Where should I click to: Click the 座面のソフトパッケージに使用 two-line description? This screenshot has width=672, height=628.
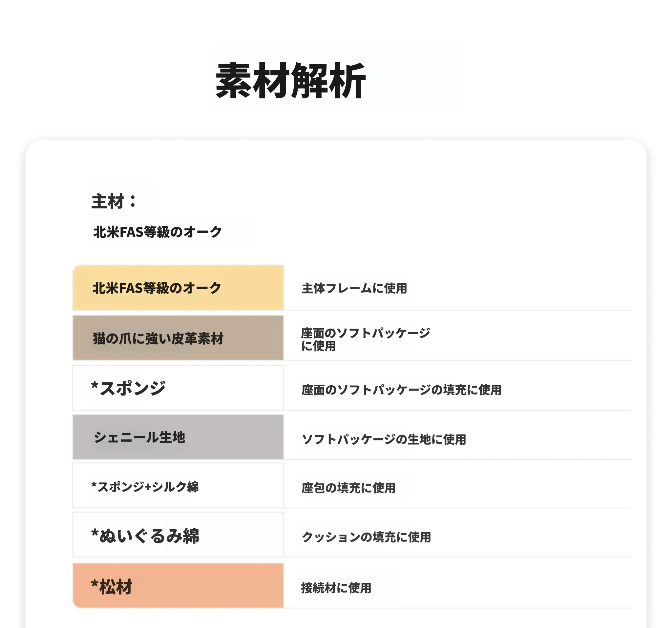365,339
